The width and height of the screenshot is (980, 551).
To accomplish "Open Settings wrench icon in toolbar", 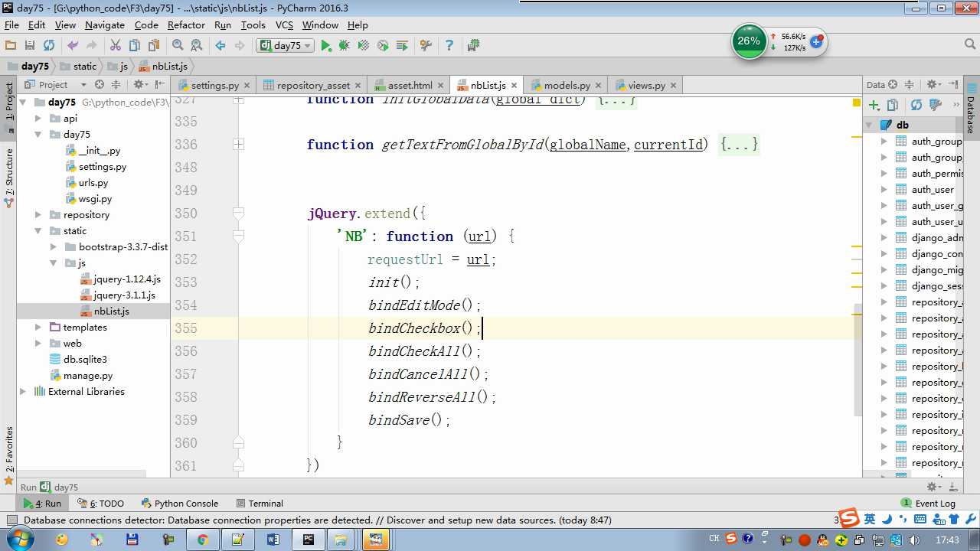I will 426,46.
